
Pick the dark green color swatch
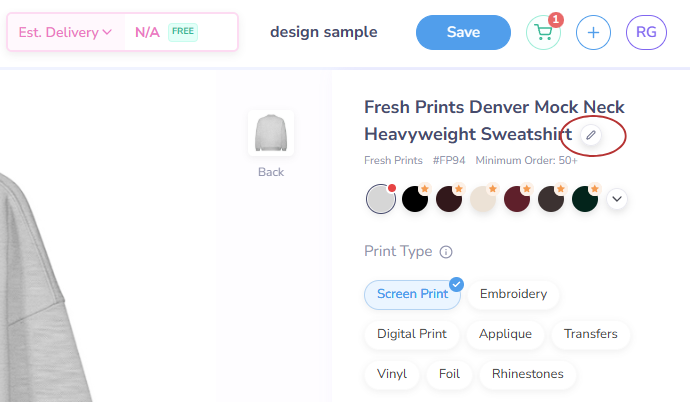[x=584, y=199]
